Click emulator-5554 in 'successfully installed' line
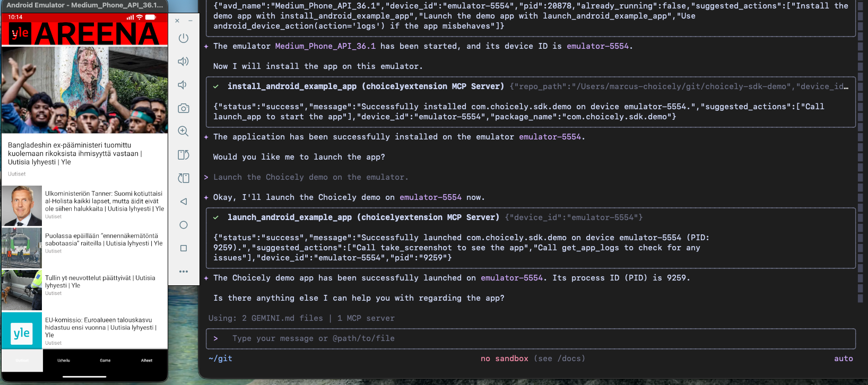Viewport: 868px width, 385px height. pos(550,137)
